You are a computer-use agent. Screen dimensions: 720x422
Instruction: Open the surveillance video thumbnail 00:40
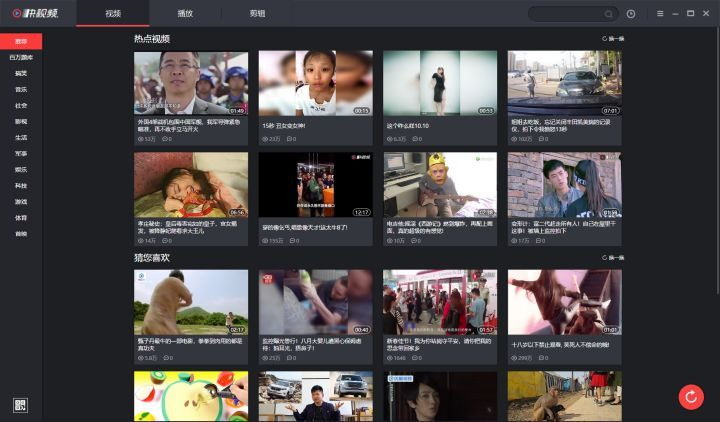coord(315,302)
